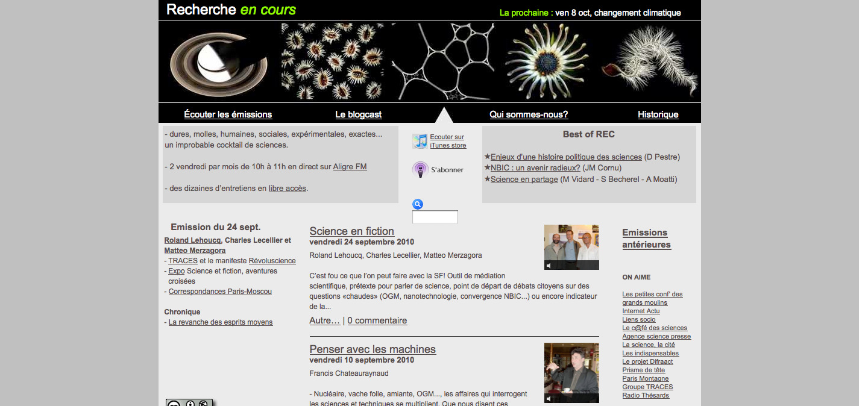The image size is (868, 406).
Task: Click the iTunes store icon
Action: pyautogui.click(x=420, y=142)
